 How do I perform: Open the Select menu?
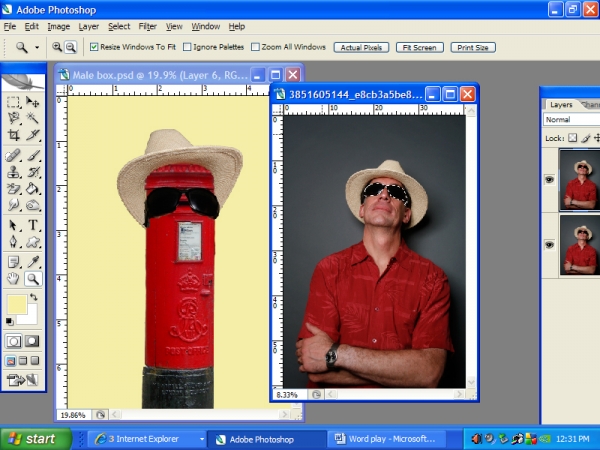pos(119,26)
